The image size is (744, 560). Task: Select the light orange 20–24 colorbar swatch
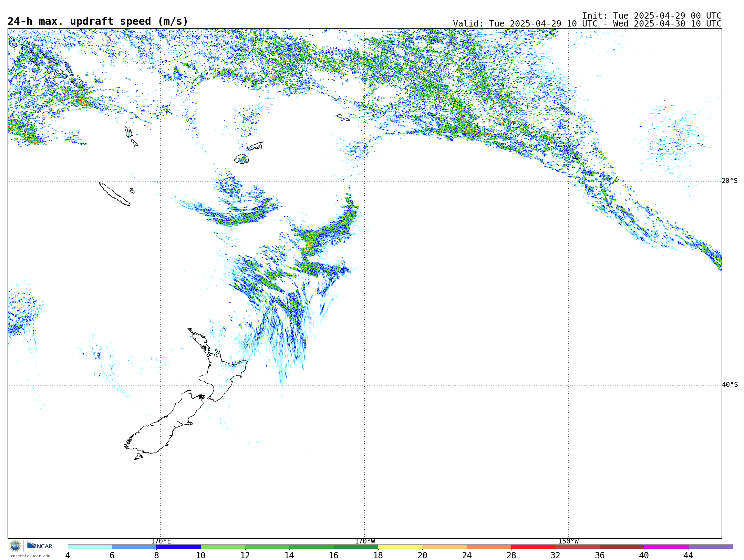(445, 547)
